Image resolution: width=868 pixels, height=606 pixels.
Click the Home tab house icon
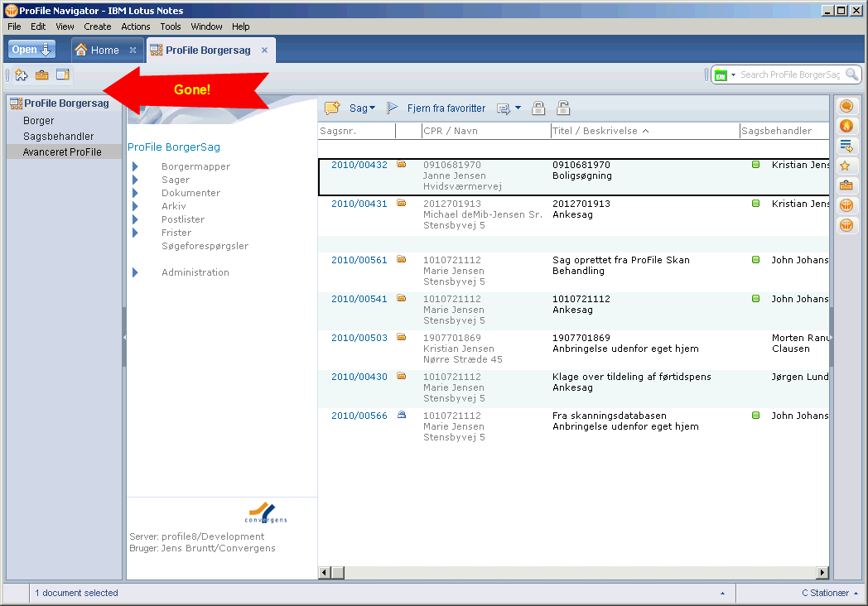coord(81,50)
